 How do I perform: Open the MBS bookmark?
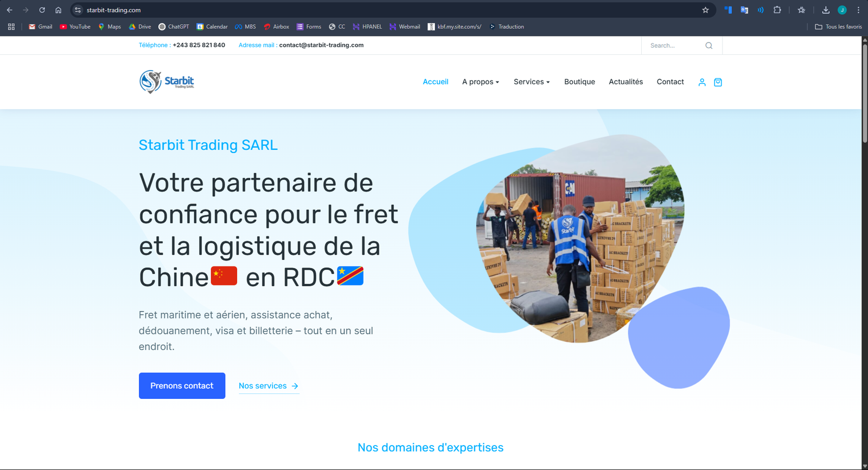(245, 27)
